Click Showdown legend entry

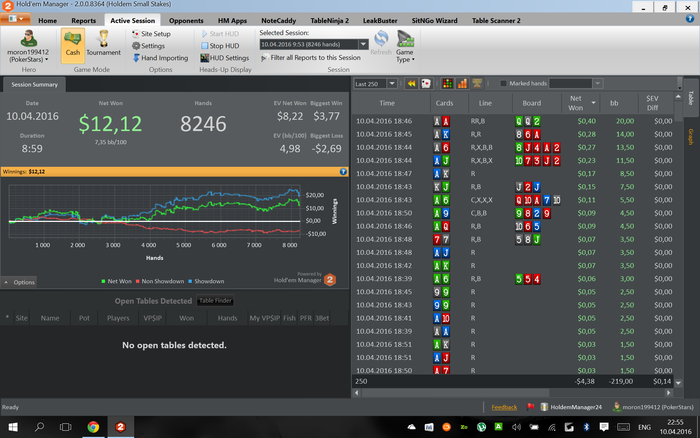[206, 281]
